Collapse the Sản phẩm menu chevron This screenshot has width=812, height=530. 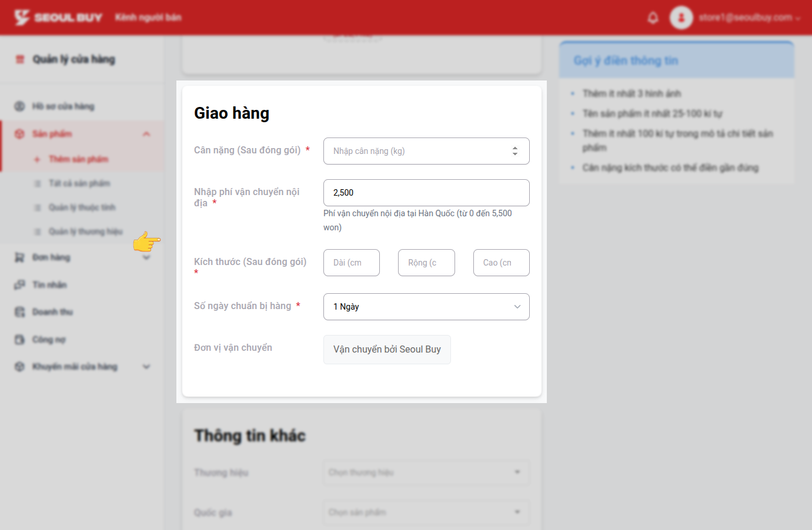tap(146, 134)
